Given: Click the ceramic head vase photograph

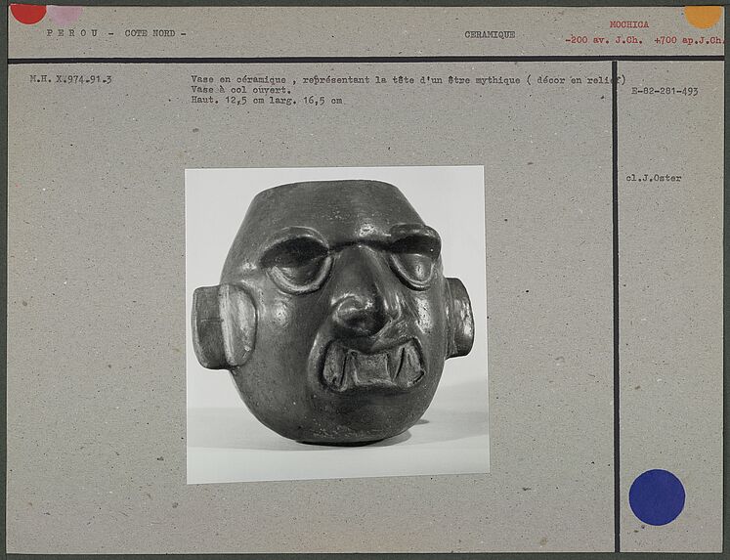Looking at the screenshot, I should [337, 324].
